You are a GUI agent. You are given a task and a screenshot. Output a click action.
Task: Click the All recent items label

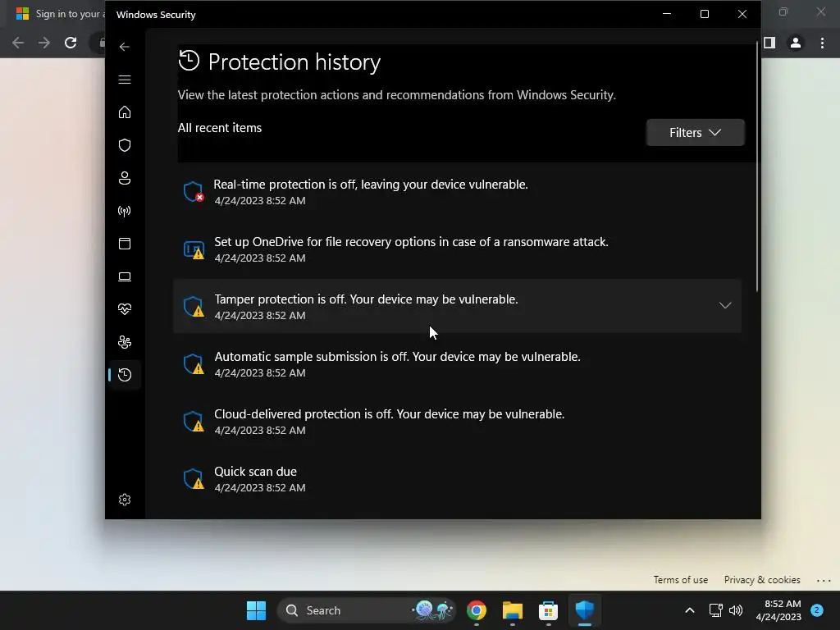(220, 127)
